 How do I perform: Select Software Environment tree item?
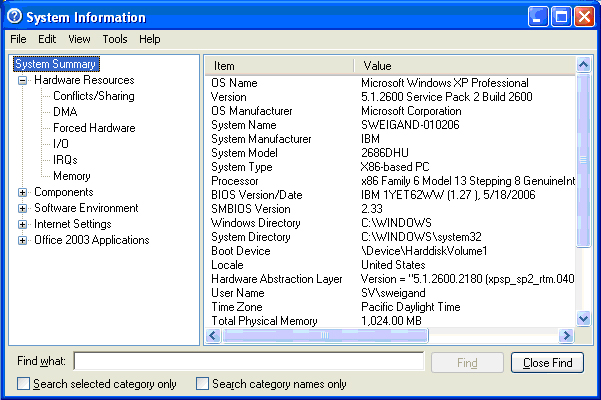[x=86, y=208]
